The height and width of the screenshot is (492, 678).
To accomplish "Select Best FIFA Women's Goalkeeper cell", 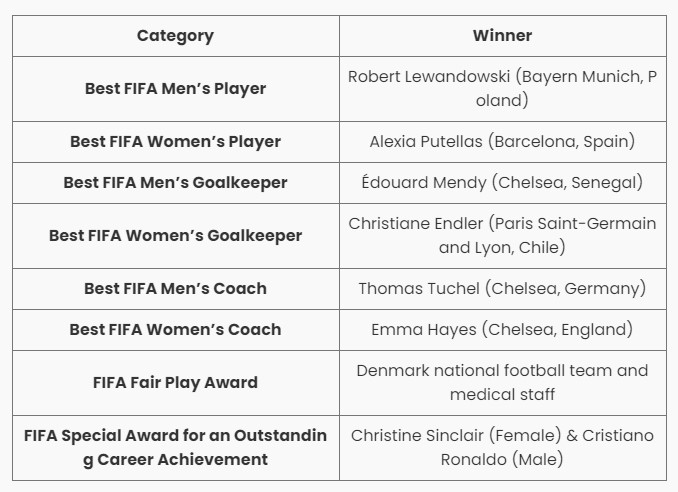I will (x=176, y=236).
